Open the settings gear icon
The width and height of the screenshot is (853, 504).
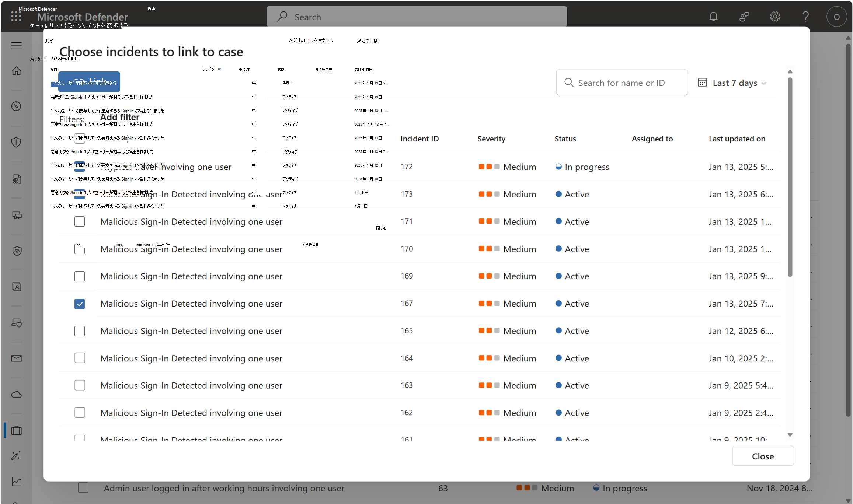(775, 17)
